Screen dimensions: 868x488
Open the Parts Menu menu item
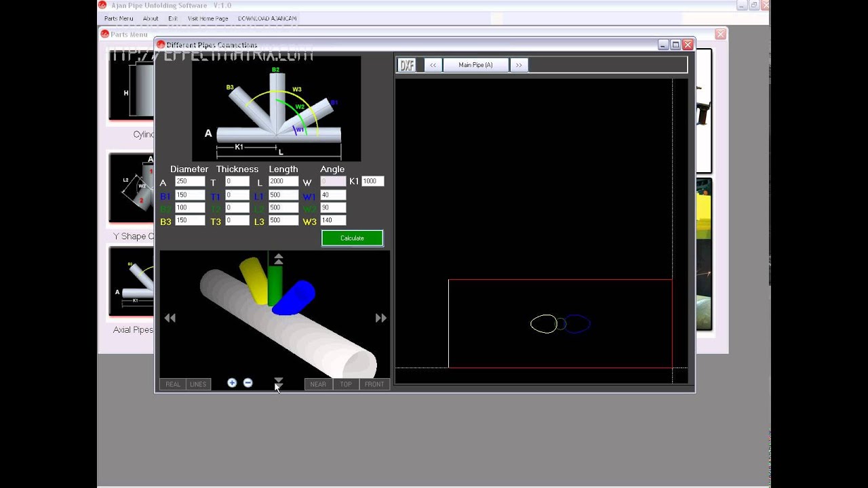pos(119,18)
